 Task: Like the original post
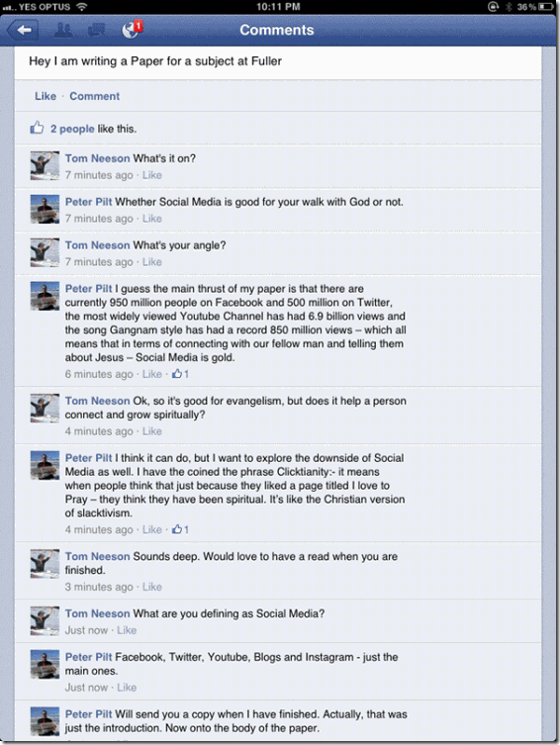[46, 96]
